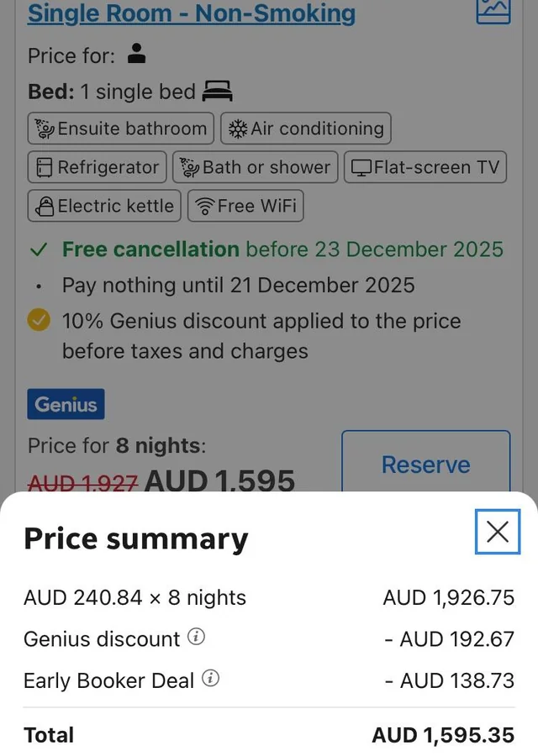Click the single bed icon

218,91
